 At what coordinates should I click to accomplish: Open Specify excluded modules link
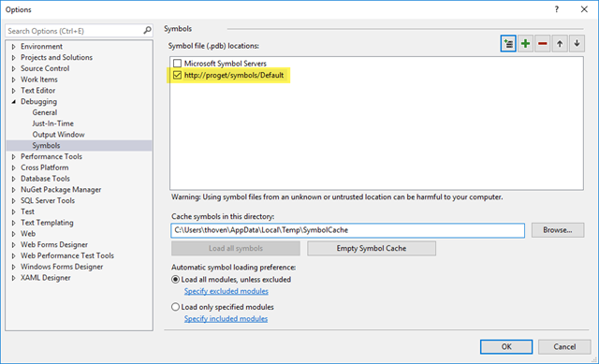pos(226,291)
